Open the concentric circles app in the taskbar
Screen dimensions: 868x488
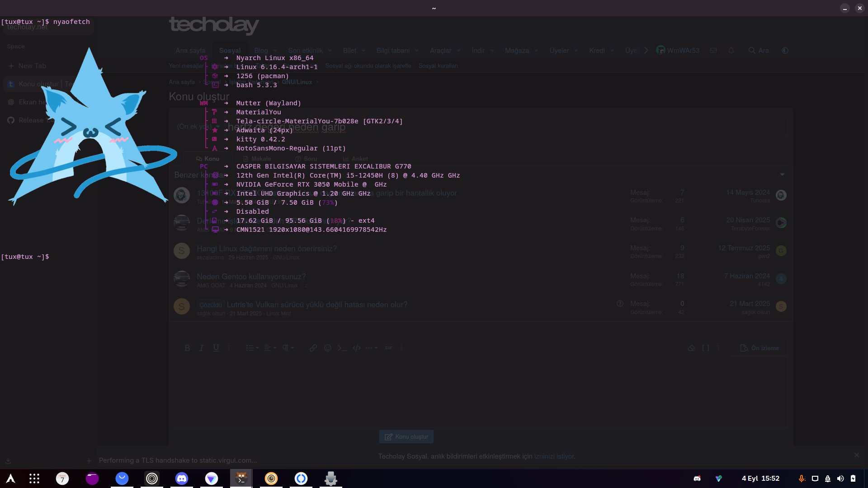pyautogui.click(x=152, y=479)
